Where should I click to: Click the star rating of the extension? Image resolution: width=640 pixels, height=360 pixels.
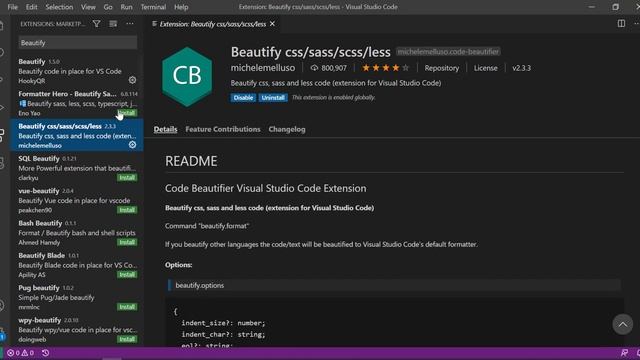[x=385, y=68]
